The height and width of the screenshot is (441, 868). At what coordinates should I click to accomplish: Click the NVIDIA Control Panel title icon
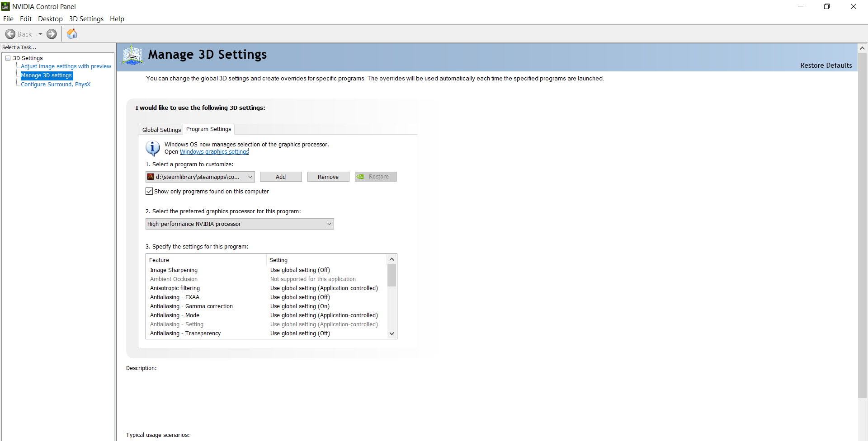tap(5, 6)
